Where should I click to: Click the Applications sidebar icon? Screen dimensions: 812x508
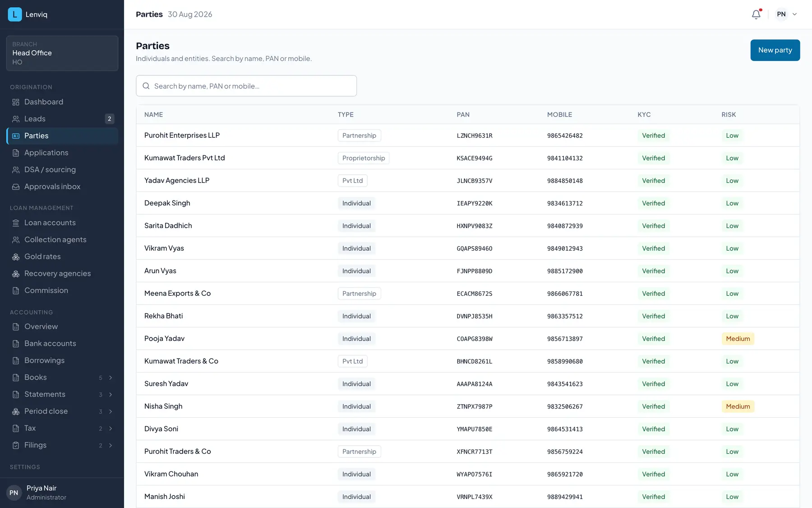click(x=16, y=153)
